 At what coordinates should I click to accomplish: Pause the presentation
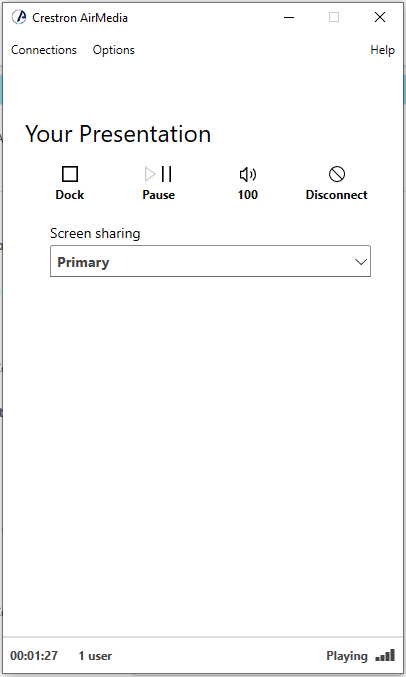pyautogui.click(x=159, y=183)
